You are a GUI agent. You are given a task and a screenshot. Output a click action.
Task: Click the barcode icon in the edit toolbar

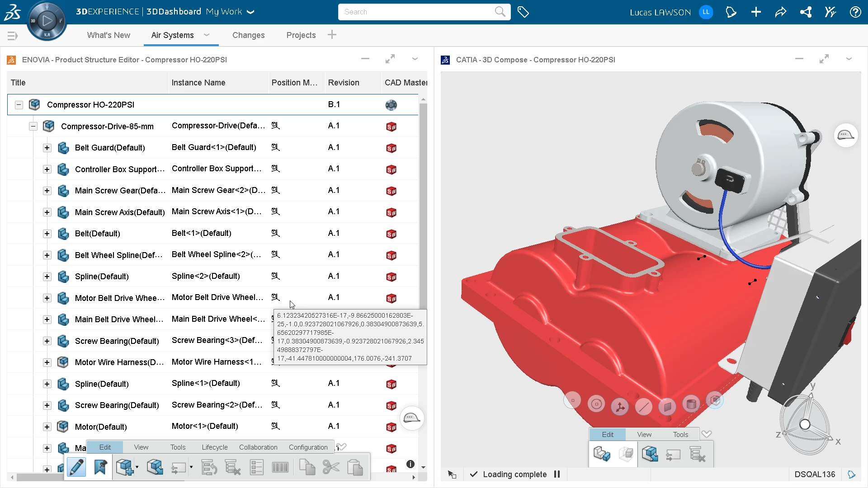(280, 467)
